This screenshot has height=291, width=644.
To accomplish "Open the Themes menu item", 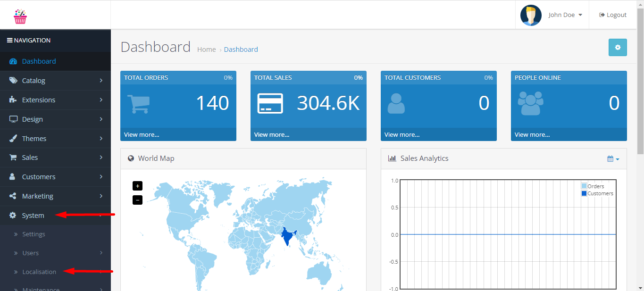I will pos(55,139).
